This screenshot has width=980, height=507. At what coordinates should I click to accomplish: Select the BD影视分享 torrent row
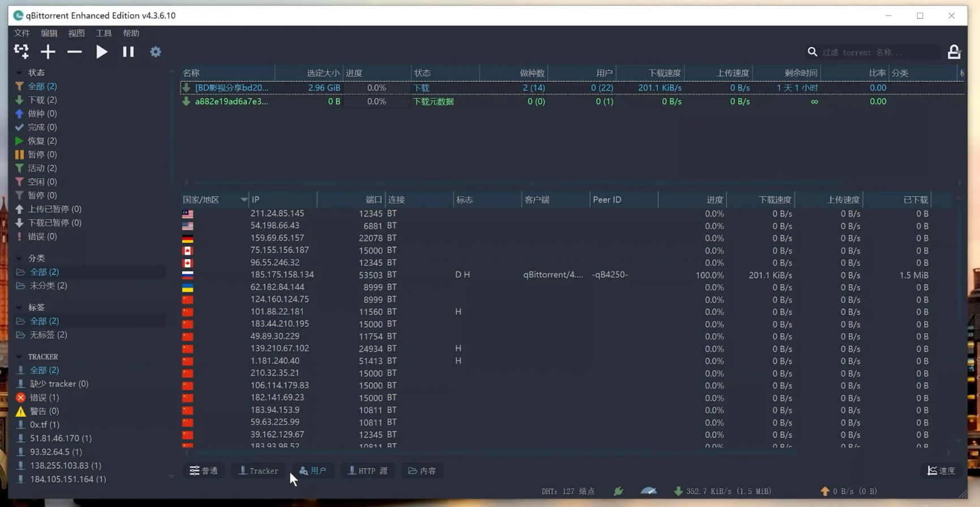[571, 88]
